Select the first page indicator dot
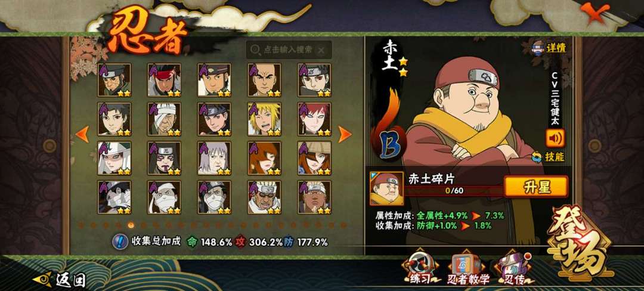Viewport: 644px width, 291px height. point(81,225)
